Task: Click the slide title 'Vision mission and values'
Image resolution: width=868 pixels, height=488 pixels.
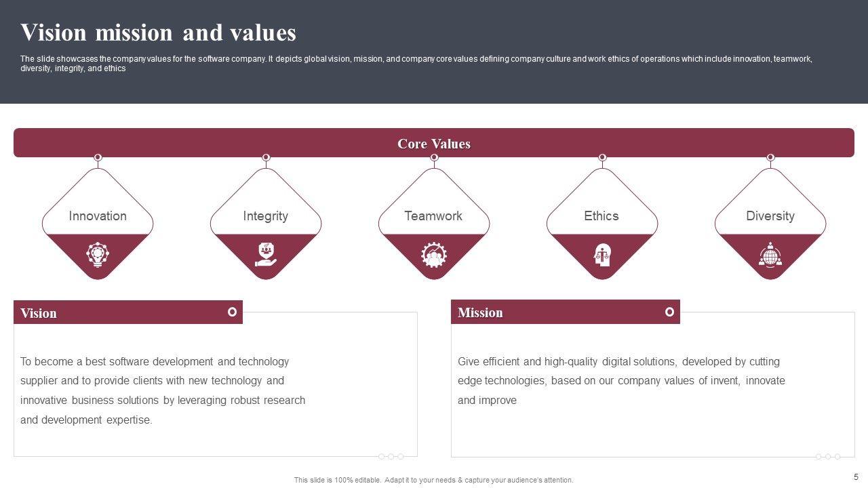Action: point(158,33)
